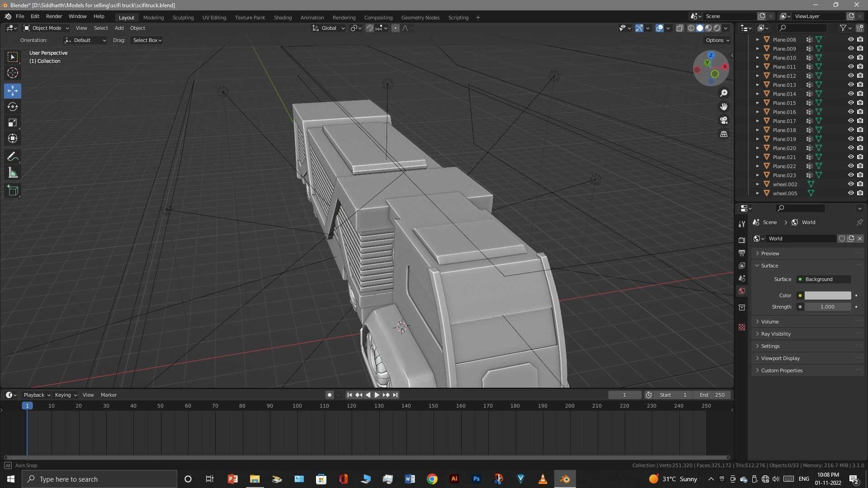The height and width of the screenshot is (488, 868).
Task: Expand the wheel.002 outliner entry
Action: coord(758,184)
